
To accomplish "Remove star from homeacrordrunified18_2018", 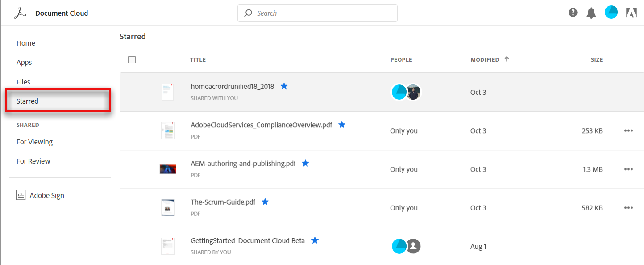I will (284, 86).
